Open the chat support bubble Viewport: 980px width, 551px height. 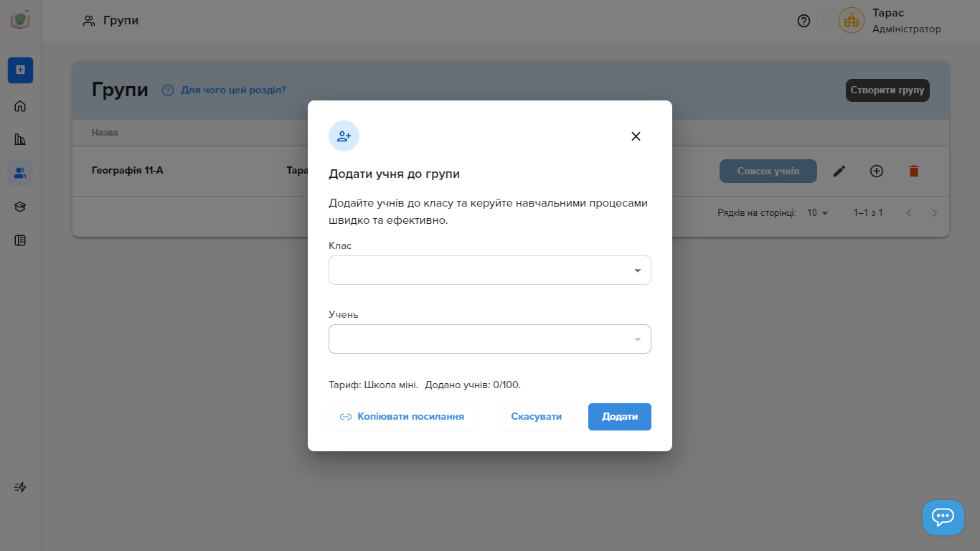[943, 517]
